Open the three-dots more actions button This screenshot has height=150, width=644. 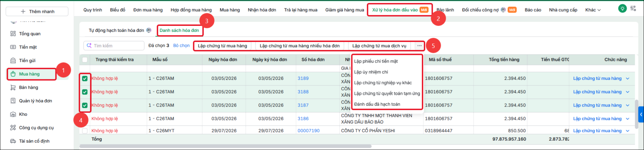(419, 46)
